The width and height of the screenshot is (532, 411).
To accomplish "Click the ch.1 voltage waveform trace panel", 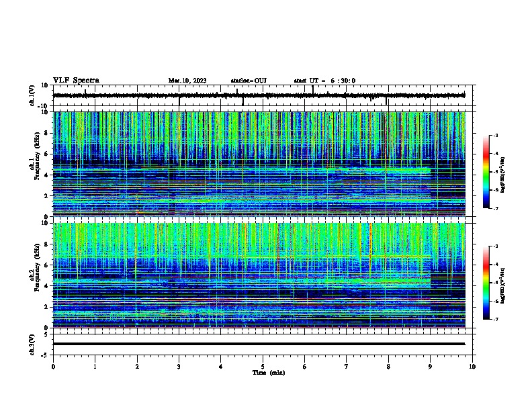I will click(x=264, y=95).
